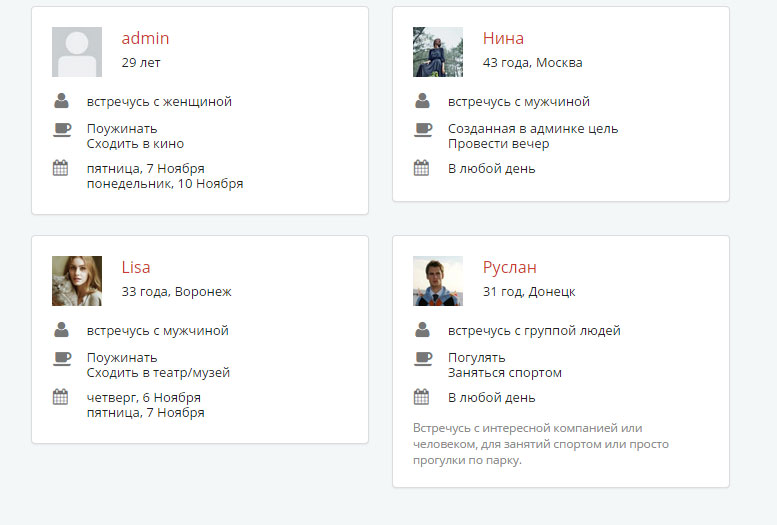Select text 'встречусь с группой людей'
This screenshot has height=525, width=777.
(534, 331)
